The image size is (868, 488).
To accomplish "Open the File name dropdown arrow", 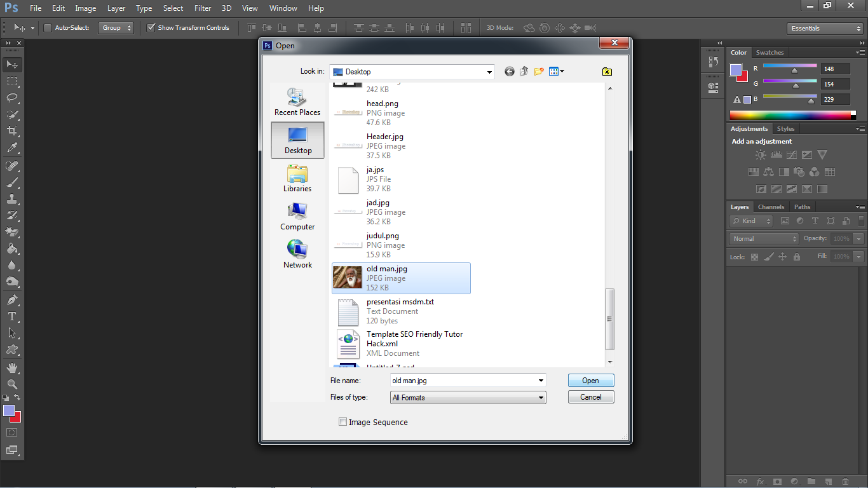I will pos(541,381).
